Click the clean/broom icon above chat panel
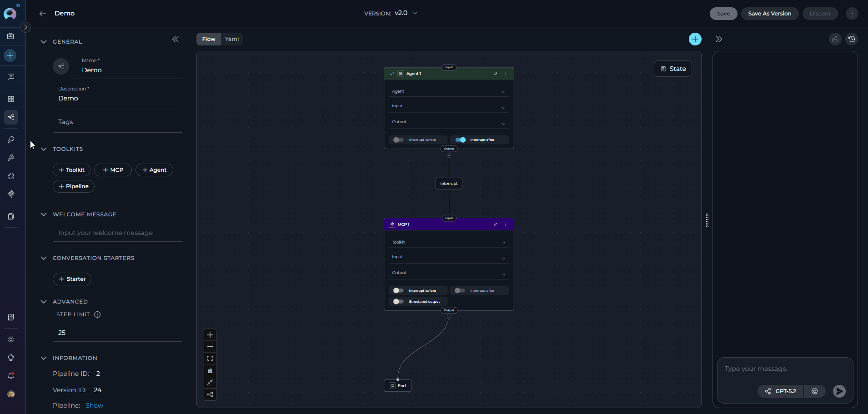The width and height of the screenshot is (868, 414). click(834, 39)
